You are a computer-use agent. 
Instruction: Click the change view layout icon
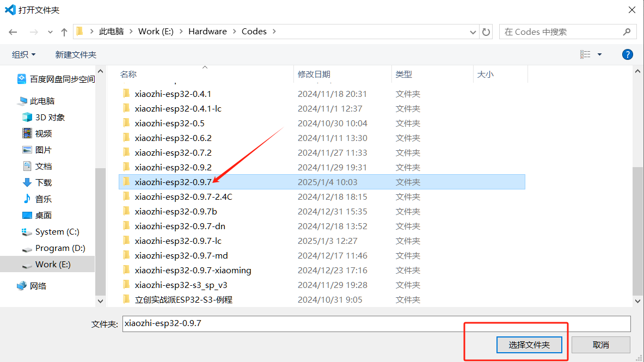click(x=585, y=54)
